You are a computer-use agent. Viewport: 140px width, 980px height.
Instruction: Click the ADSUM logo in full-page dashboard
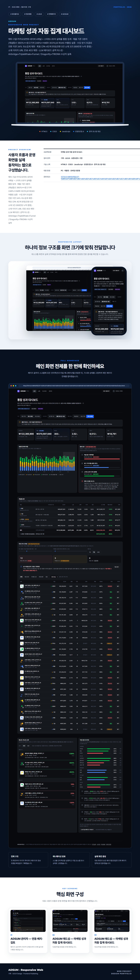(x=22, y=391)
